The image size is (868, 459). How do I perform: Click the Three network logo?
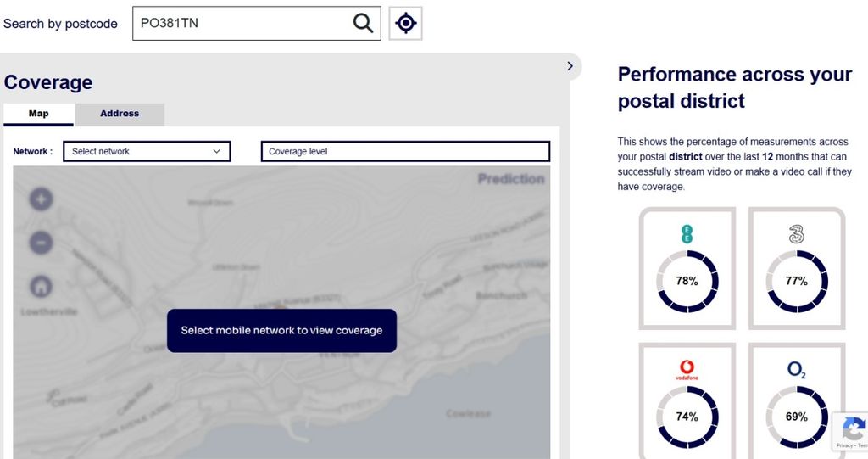point(796,234)
